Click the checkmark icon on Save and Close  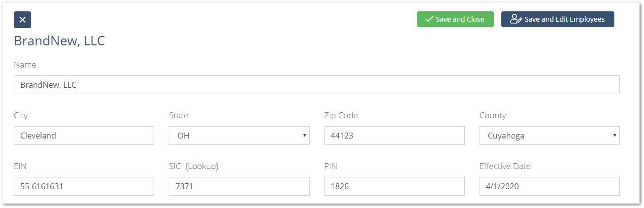pyautogui.click(x=429, y=19)
